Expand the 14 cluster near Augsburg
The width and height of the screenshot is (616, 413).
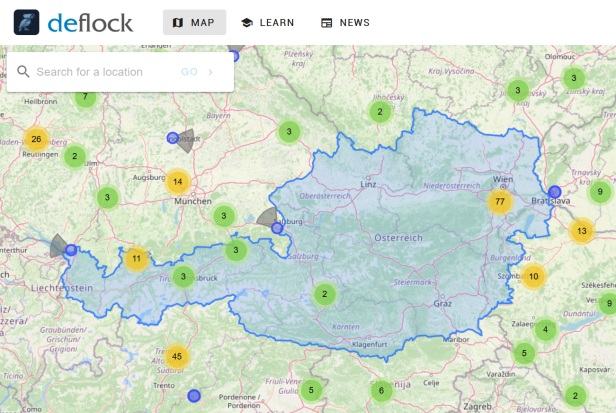(x=178, y=182)
